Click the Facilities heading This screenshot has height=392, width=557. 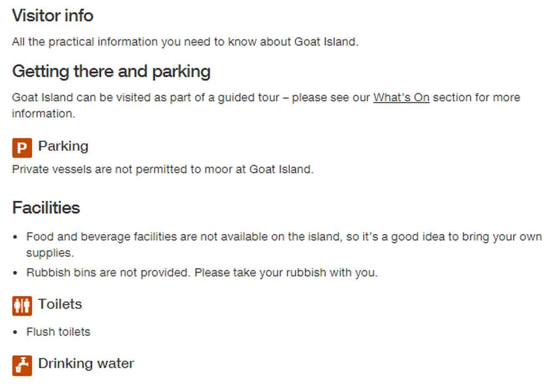[46, 208]
